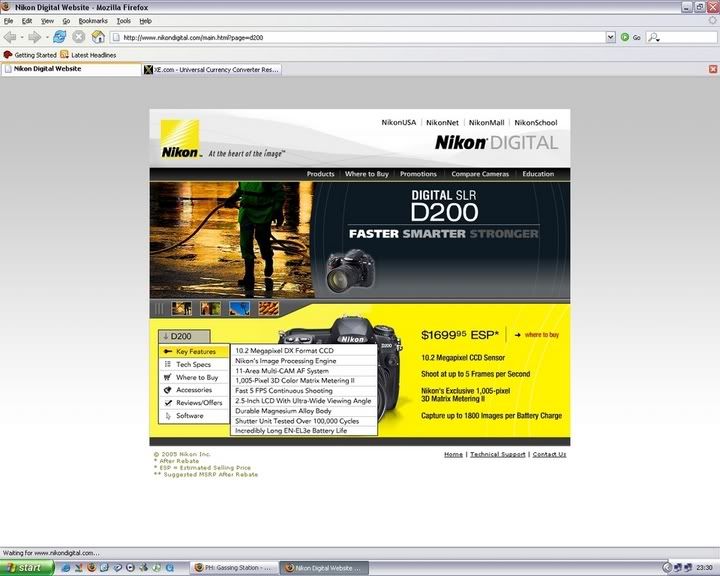
Task: Open the search engine magnifier dropdown
Action: pyautogui.click(x=654, y=37)
